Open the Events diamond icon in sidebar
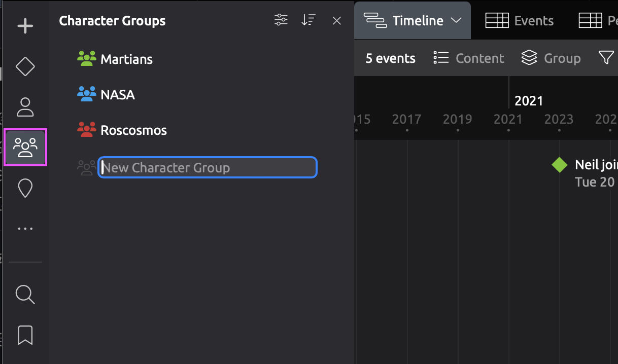Viewport: 618px width, 364px height. tap(25, 66)
